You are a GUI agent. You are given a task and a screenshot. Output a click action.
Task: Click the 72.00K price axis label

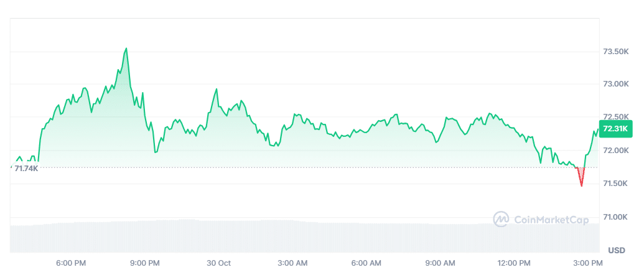coord(616,151)
